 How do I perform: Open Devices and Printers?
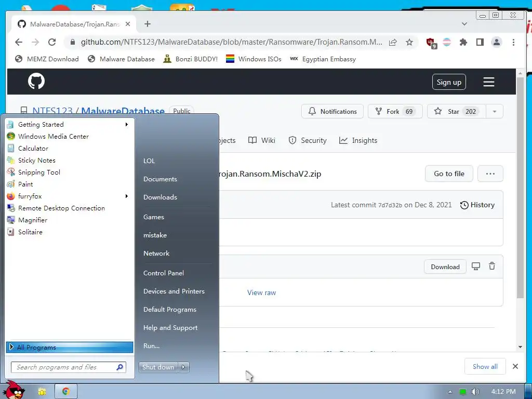174,291
